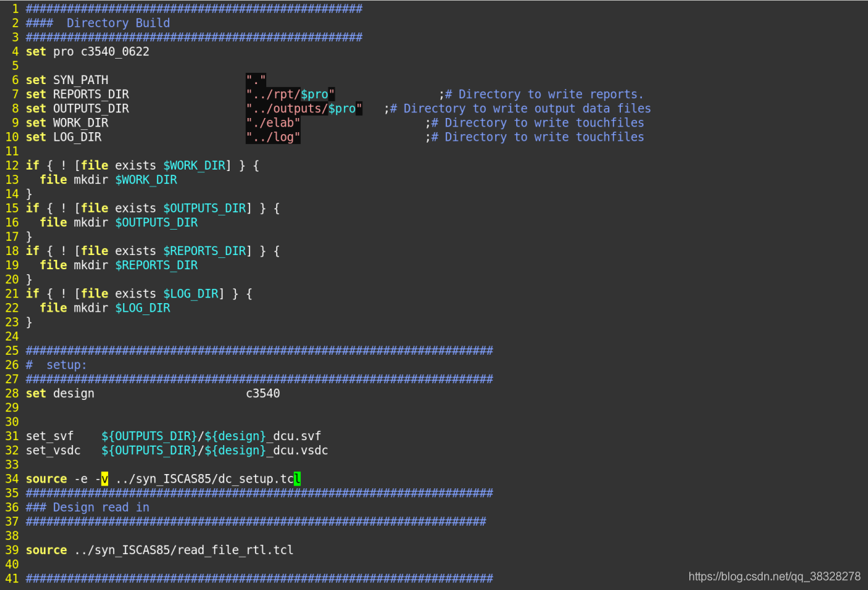Select the "./elab" string value
868x590 pixels.
point(273,122)
